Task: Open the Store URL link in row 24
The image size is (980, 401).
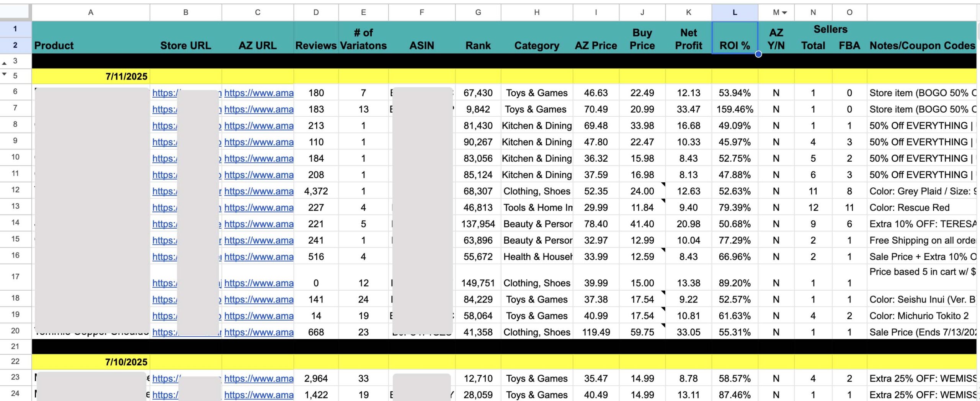Action: point(165,395)
